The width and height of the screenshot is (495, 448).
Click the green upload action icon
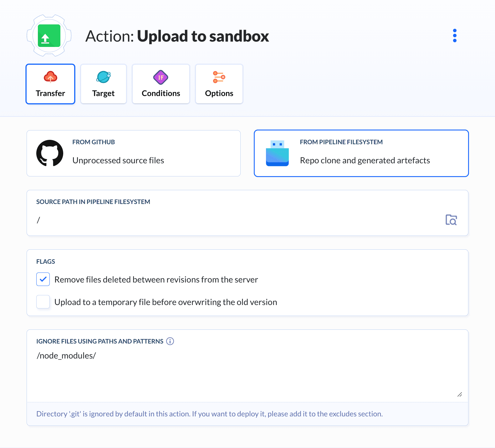click(49, 36)
